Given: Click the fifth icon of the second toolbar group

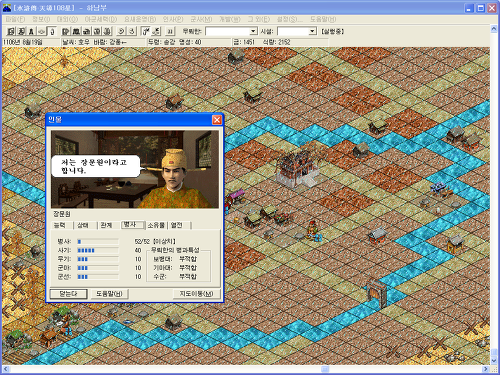Looking at the screenshot, I should (x=107, y=31).
